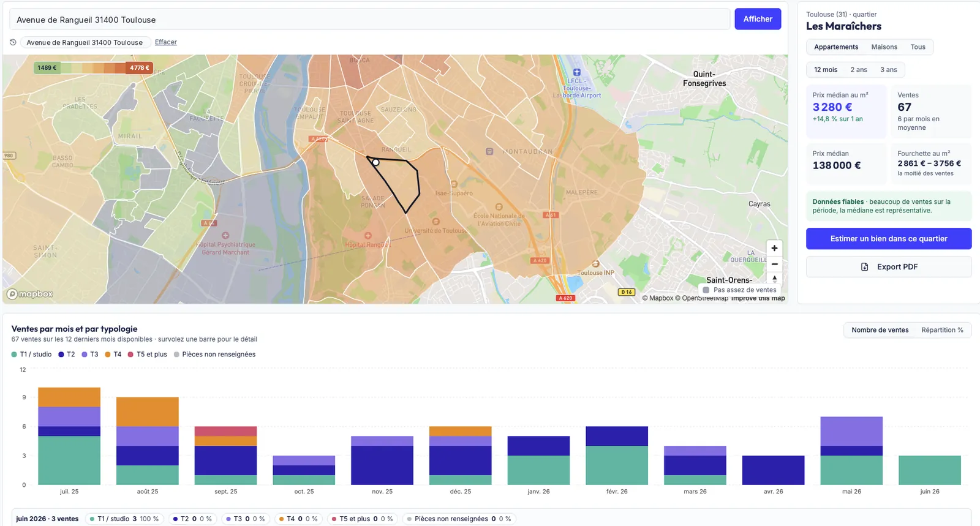Click the OpenStreetMap attribution link
Screen dimensions: 980x526
pos(702,298)
